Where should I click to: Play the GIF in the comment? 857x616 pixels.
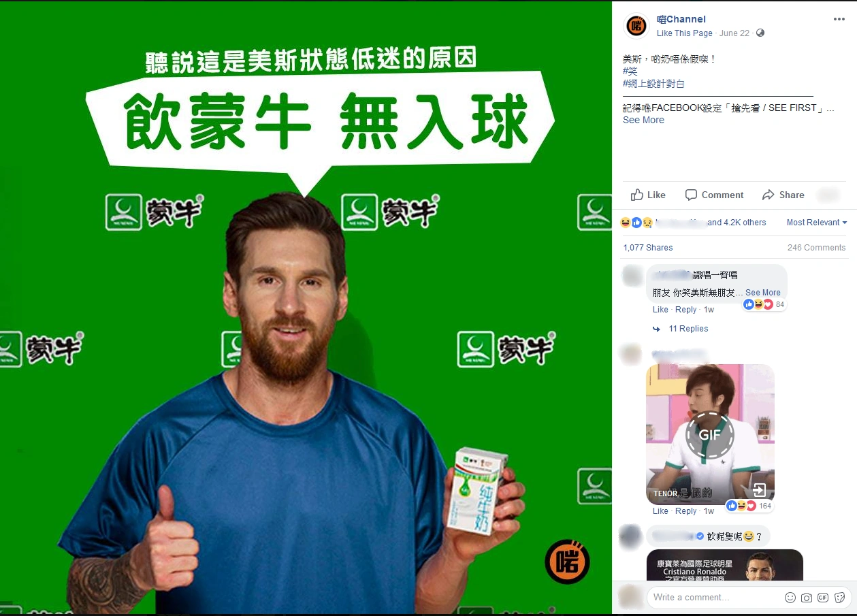point(710,435)
